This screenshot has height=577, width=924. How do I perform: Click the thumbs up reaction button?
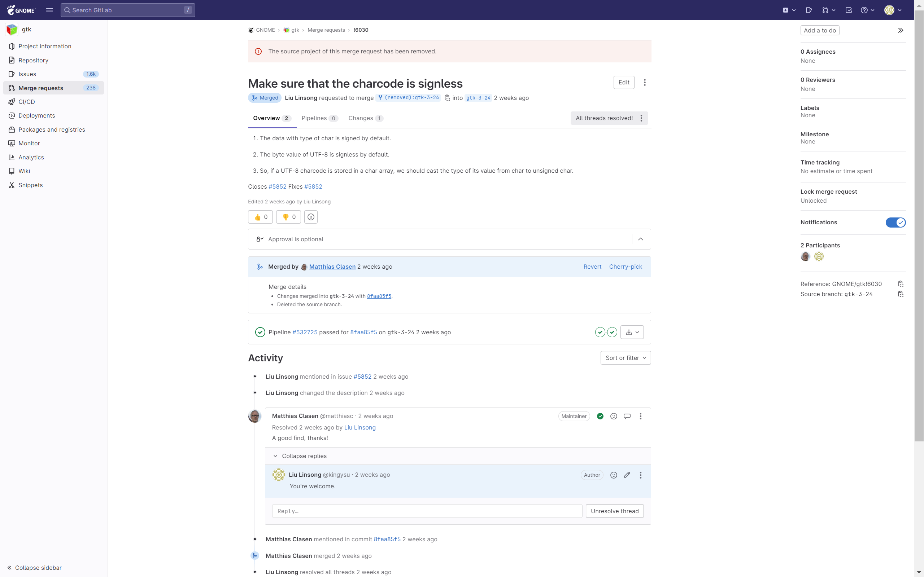click(x=260, y=217)
